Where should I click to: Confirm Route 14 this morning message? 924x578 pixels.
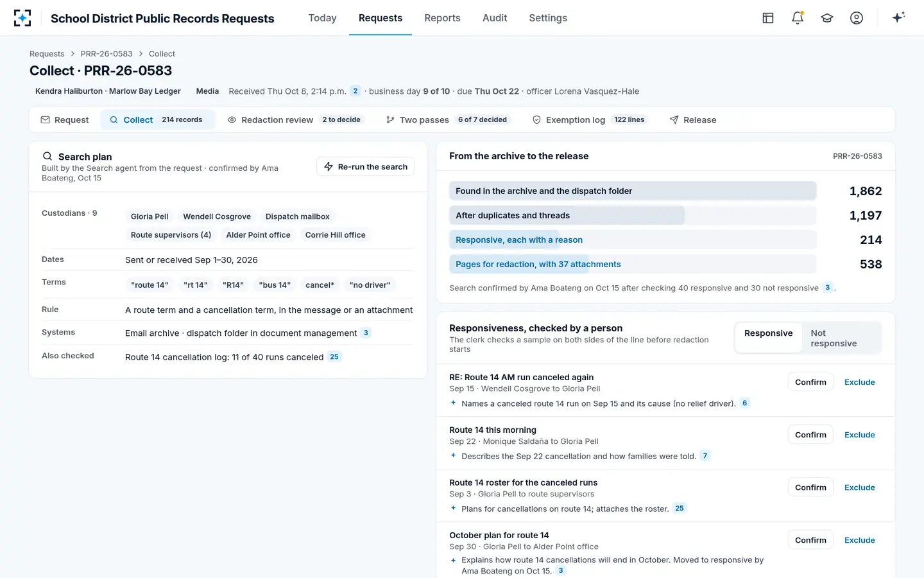click(x=810, y=435)
